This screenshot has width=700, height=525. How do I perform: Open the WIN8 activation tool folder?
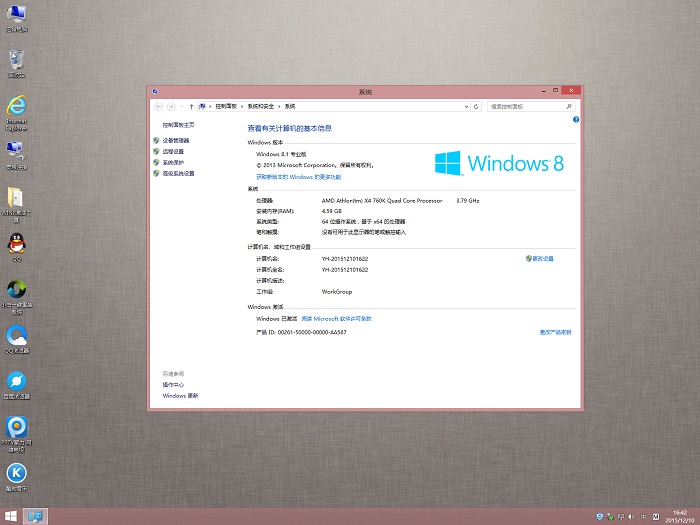coord(17,204)
